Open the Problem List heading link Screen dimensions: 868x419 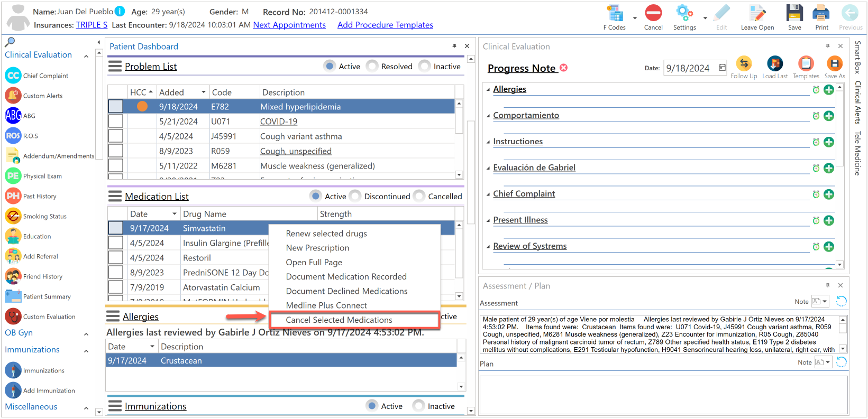click(x=151, y=67)
